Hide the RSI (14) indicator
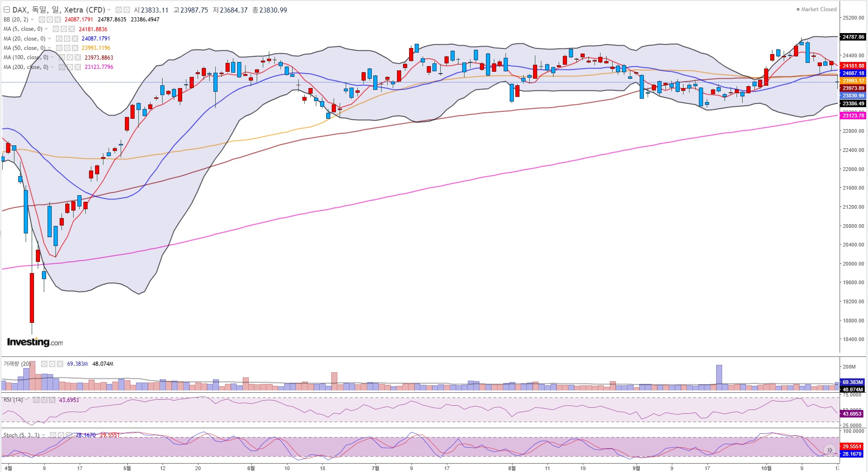This screenshot has height=472, width=868. tap(36, 400)
